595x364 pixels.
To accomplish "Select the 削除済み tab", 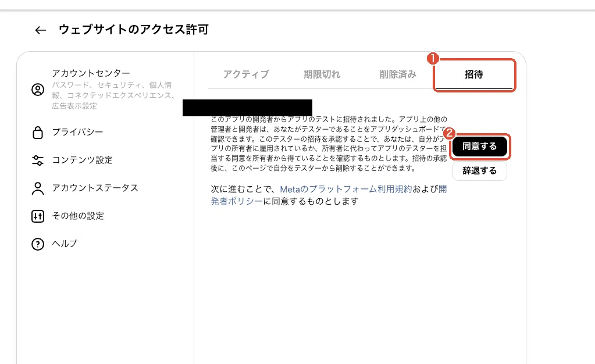I will click(x=398, y=74).
